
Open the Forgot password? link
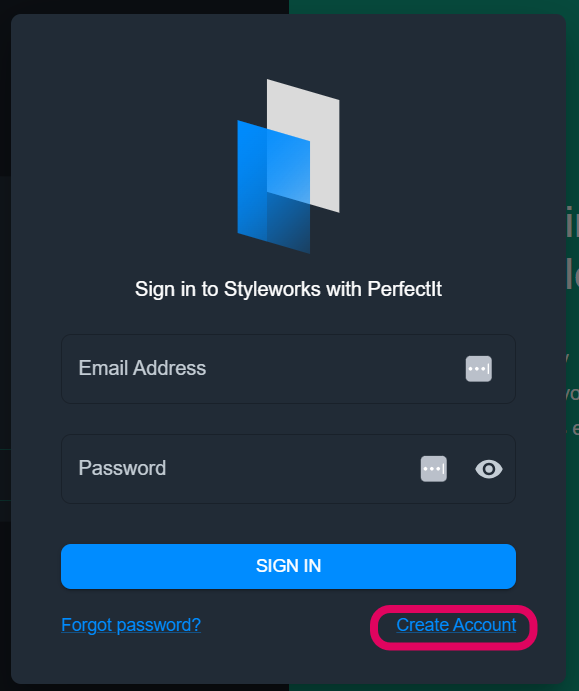pos(131,625)
